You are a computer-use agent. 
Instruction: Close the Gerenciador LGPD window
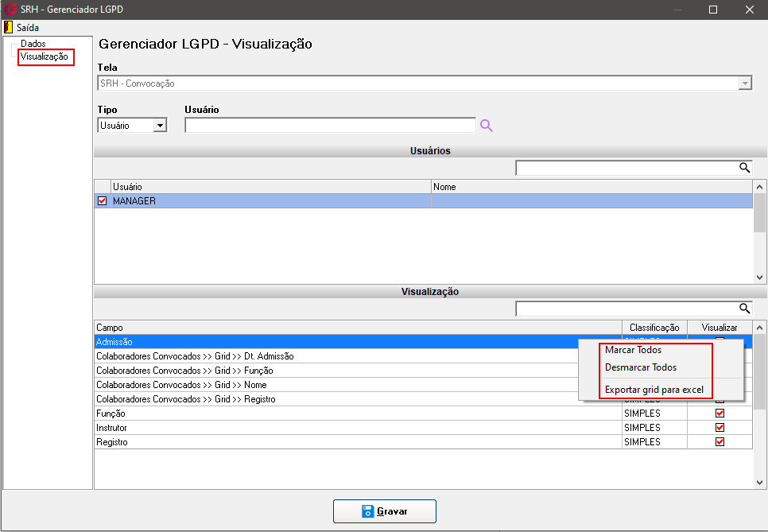pyautogui.click(x=750, y=10)
